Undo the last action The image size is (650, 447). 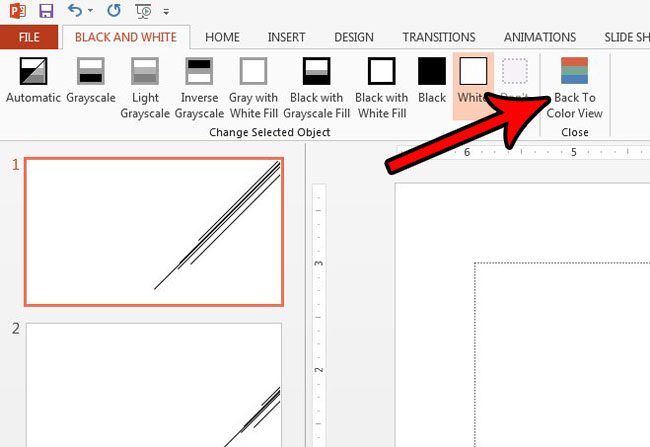click(75, 11)
